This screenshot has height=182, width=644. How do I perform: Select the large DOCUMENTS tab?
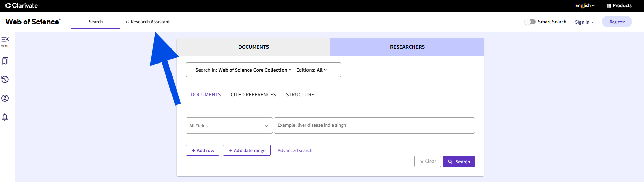(254, 47)
